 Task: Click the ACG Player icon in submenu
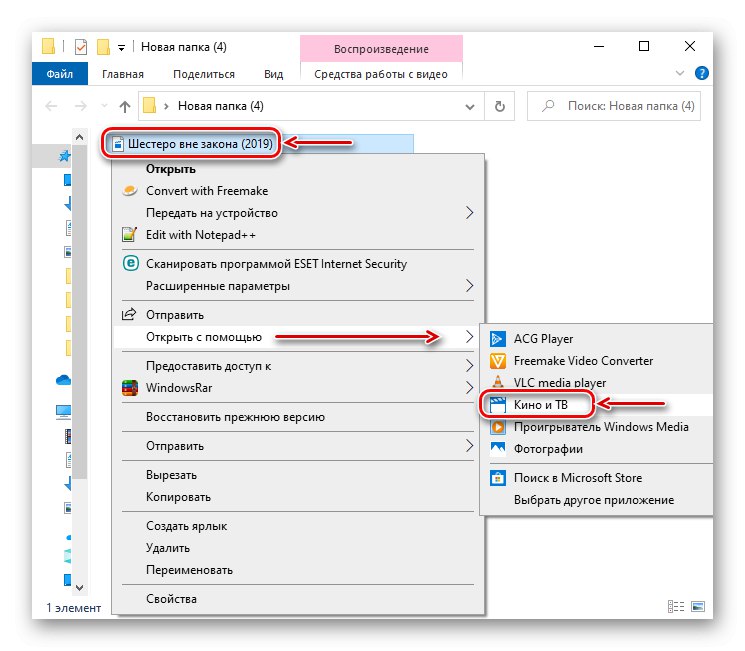497,339
